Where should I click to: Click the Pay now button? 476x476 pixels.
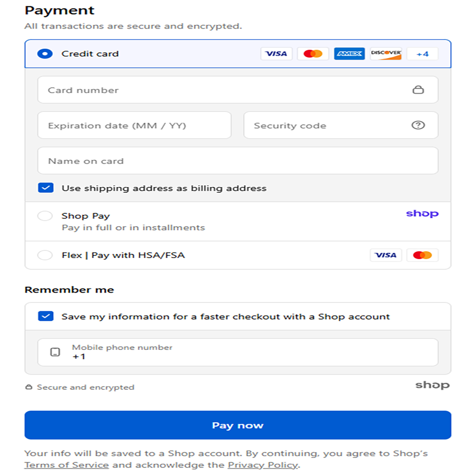tap(238, 425)
